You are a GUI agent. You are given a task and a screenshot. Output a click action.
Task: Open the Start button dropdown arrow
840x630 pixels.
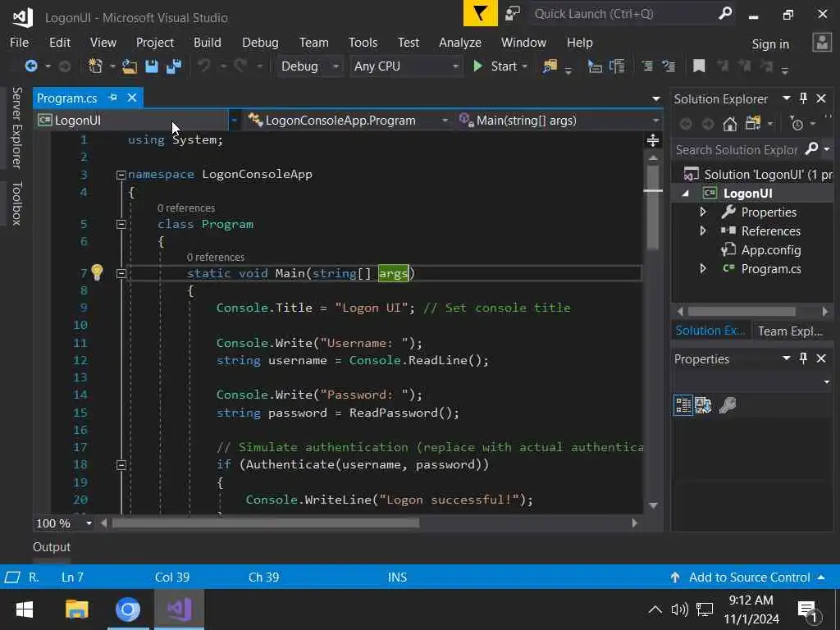(524, 66)
